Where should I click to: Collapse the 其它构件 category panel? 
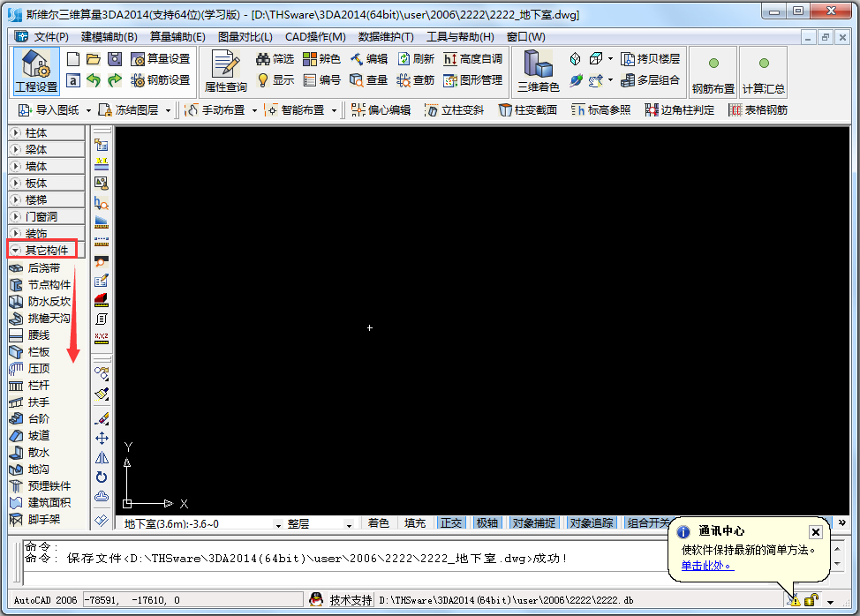pos(42,249)
